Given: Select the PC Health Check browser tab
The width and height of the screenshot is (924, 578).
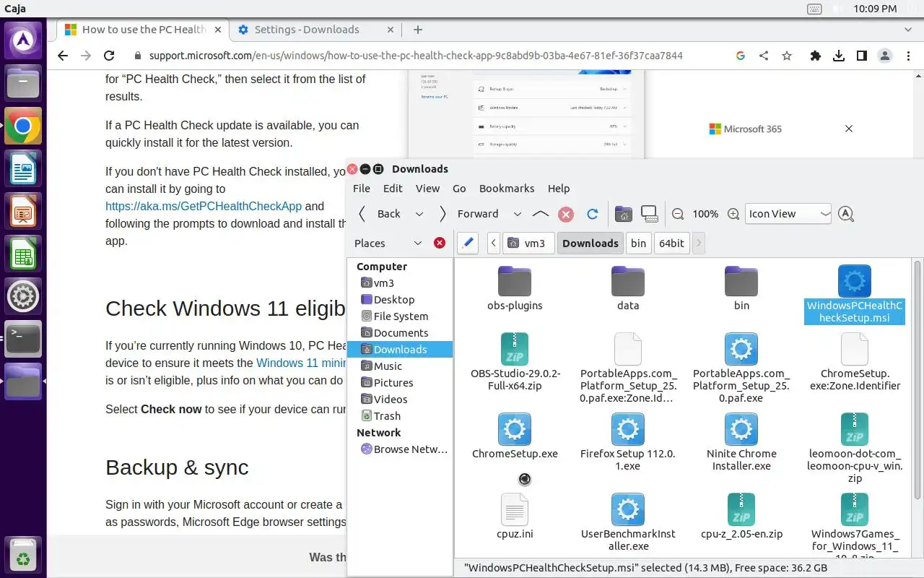Looking at the screenshot, I should [x=143, y=30].
